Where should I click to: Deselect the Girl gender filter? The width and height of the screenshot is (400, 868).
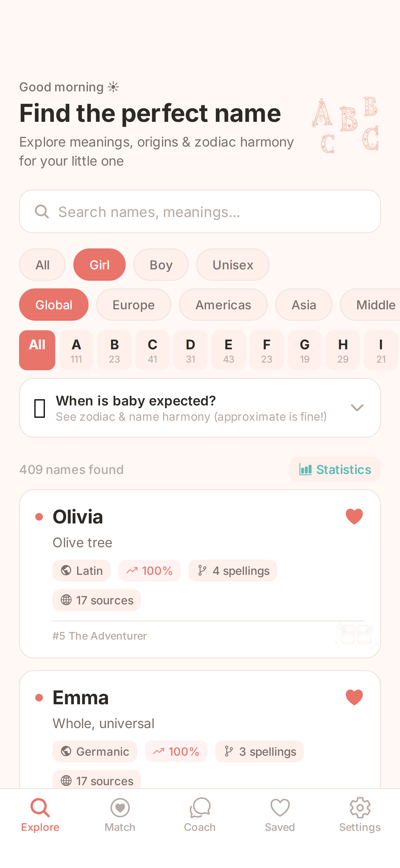(x=99, y=265)
